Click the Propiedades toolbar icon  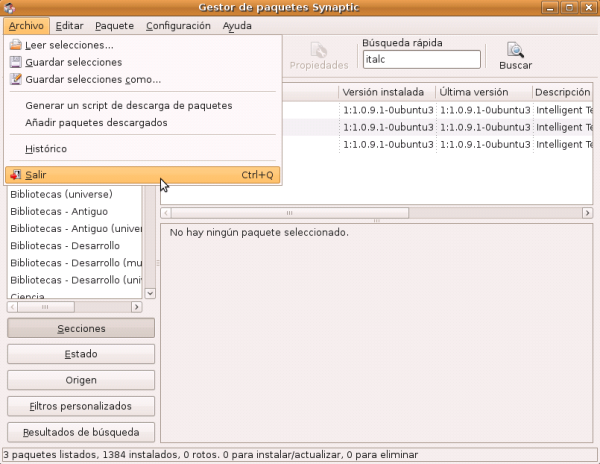tap(318, 51)
